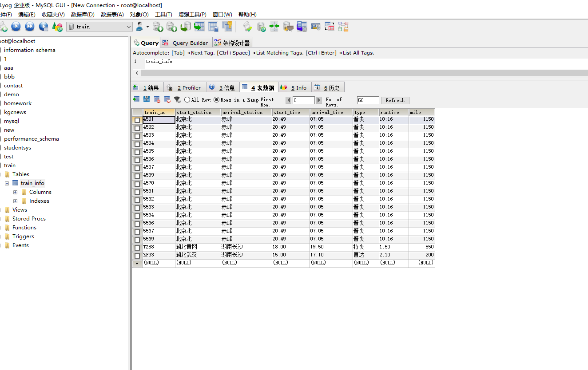
Task: Click the table with key manage index icon
Action: point(227,27)
